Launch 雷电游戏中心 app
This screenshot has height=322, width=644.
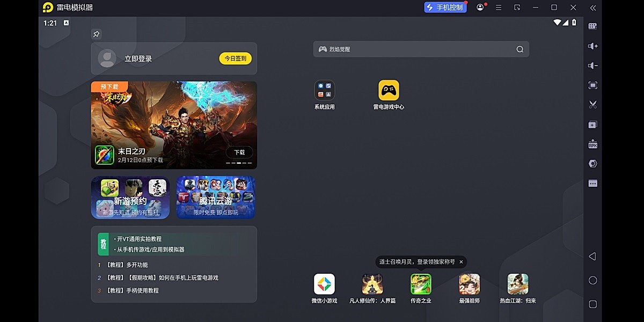[389, 91]
